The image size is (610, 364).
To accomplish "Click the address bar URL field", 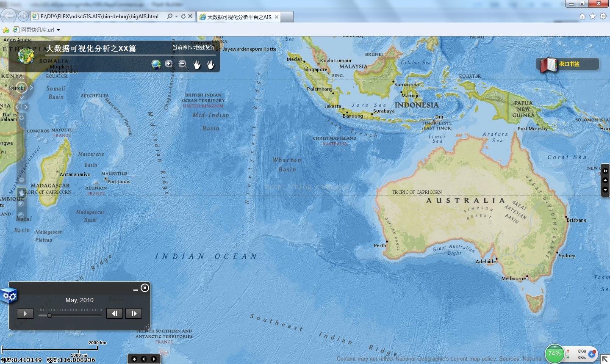I will click(100, 16).
